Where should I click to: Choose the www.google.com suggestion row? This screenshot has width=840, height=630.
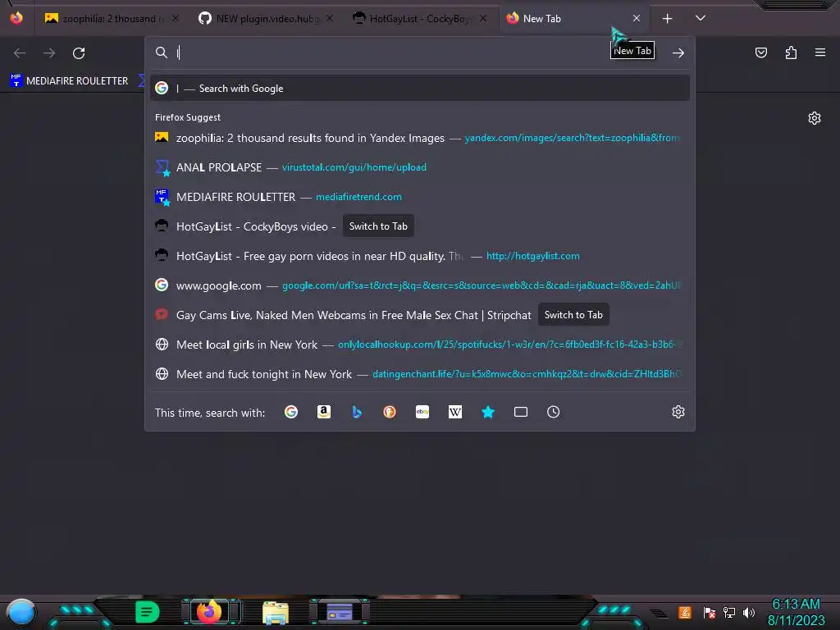pos(420,285)
